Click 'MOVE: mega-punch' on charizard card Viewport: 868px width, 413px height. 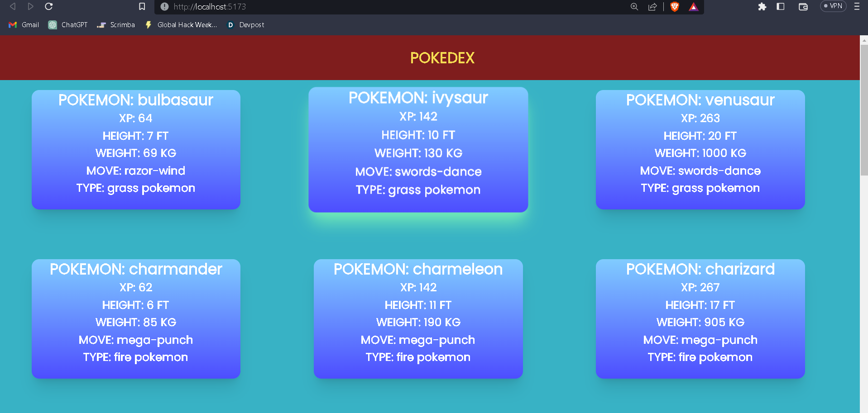coord(700,340)
